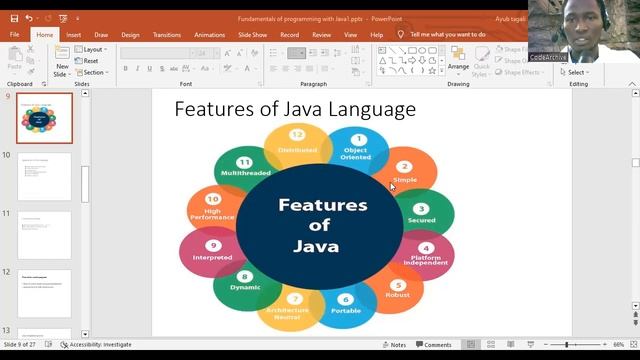Viewport: 640px width, 360px height.
Task: Center align text
Action: 286,69
